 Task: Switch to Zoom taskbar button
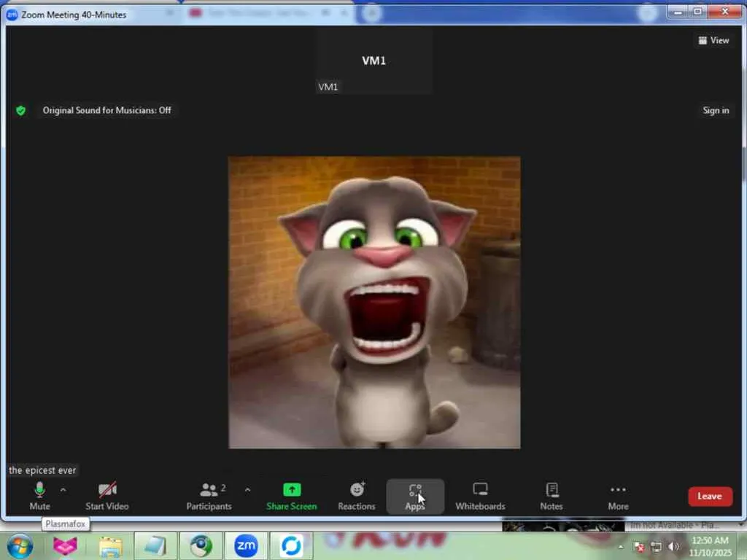[246, 545]
